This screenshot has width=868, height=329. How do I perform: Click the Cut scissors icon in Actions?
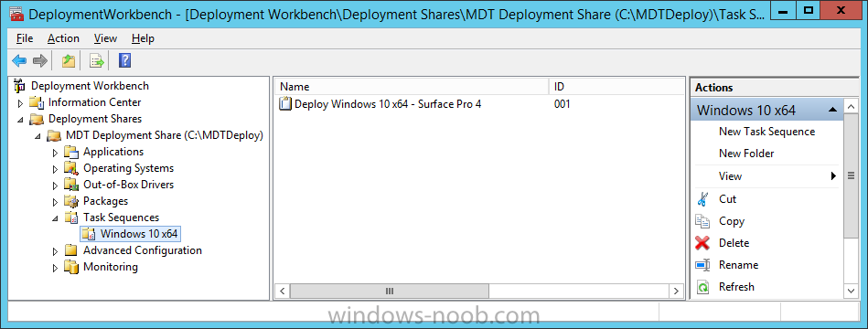[702, 199]
